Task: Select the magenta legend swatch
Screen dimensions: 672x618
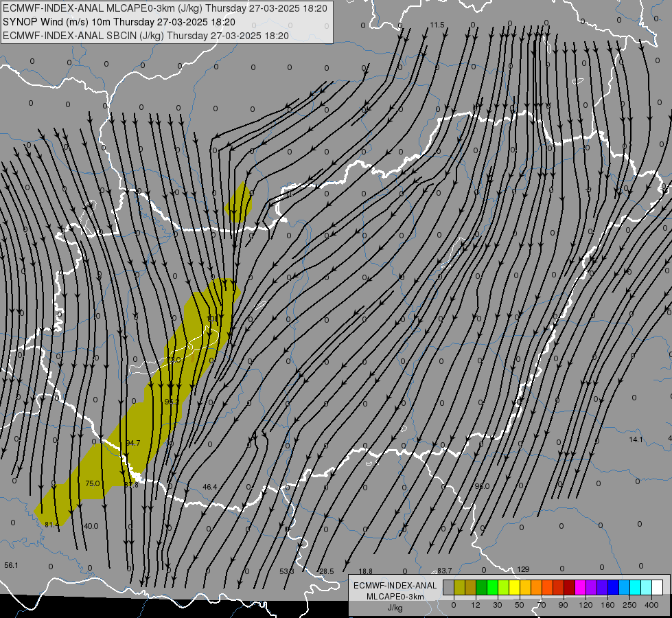Action: coord(581,587)
